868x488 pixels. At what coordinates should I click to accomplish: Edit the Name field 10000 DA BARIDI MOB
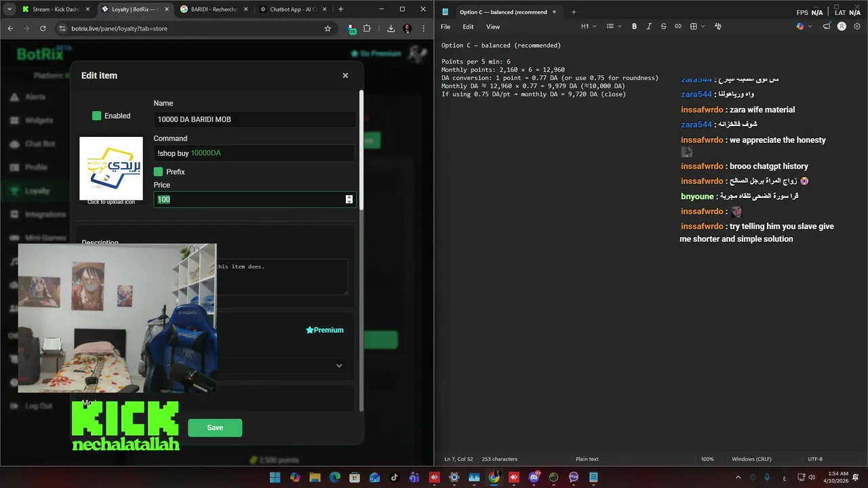point(254,119)
